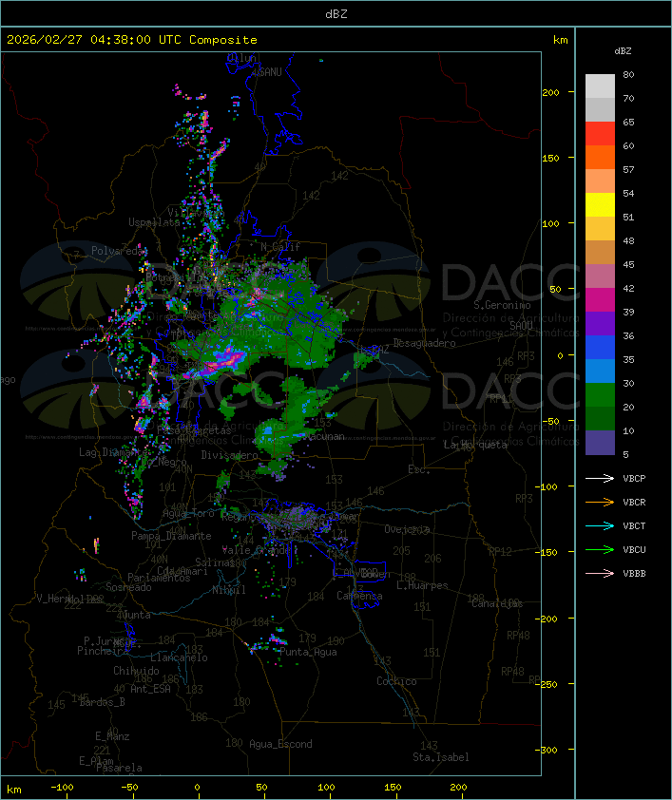Click the '42' value in dBZ legend

(628, 288)
